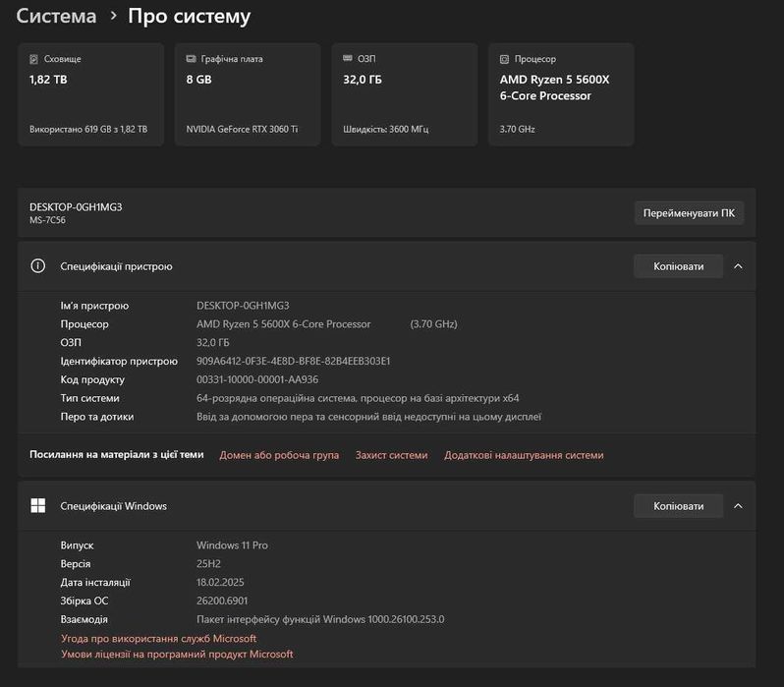Click the breadcrumb chevron after Система
The width and height of the screenshot is (784, 687).
click(114, 17)
